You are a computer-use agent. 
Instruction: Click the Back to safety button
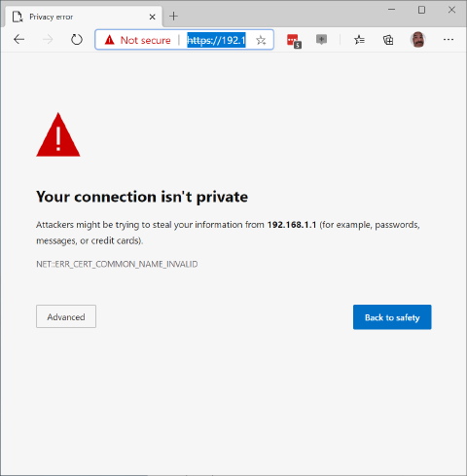pos(392,317)
